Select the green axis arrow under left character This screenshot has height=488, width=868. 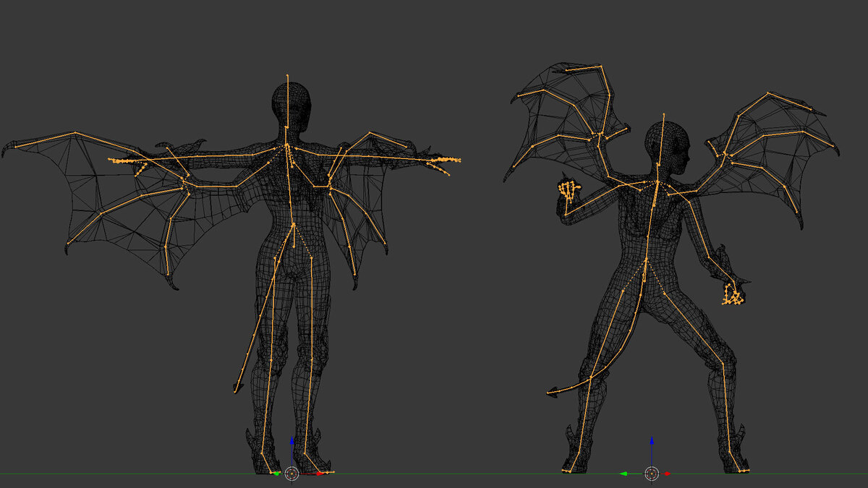(x=278, y=474)
